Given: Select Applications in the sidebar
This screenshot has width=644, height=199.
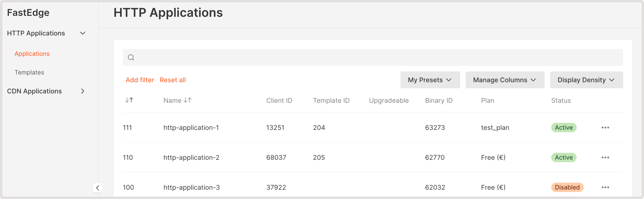Looking at the screenshot, I should pyautogui.click(x=32, y=53).
